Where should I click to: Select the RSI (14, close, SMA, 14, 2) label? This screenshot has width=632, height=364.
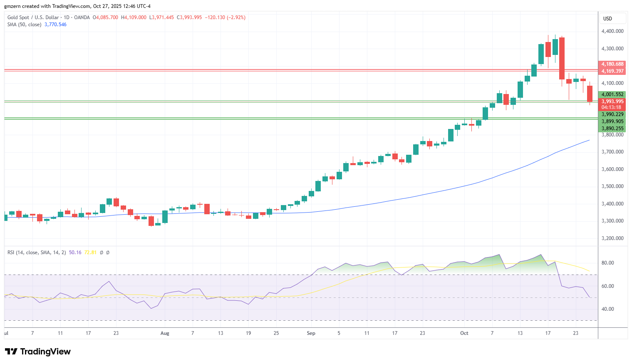[37, 253]
